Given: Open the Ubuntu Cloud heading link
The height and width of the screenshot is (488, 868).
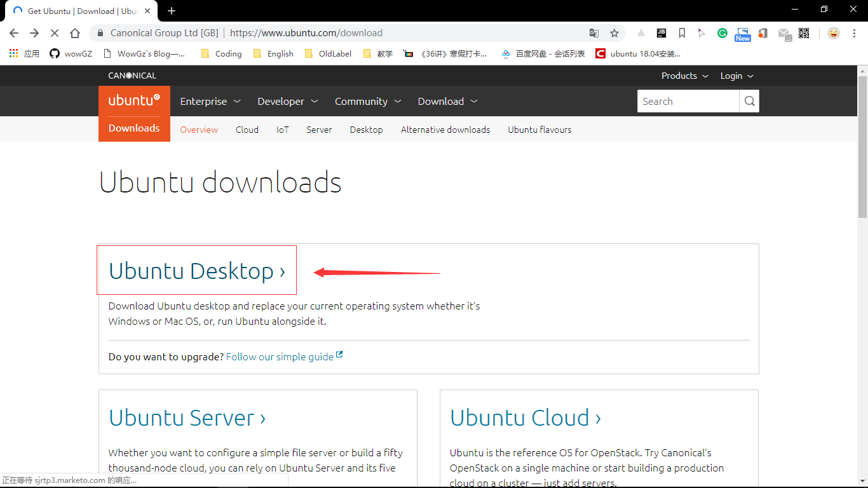Looking at the screenshot, I should point(526,417).
